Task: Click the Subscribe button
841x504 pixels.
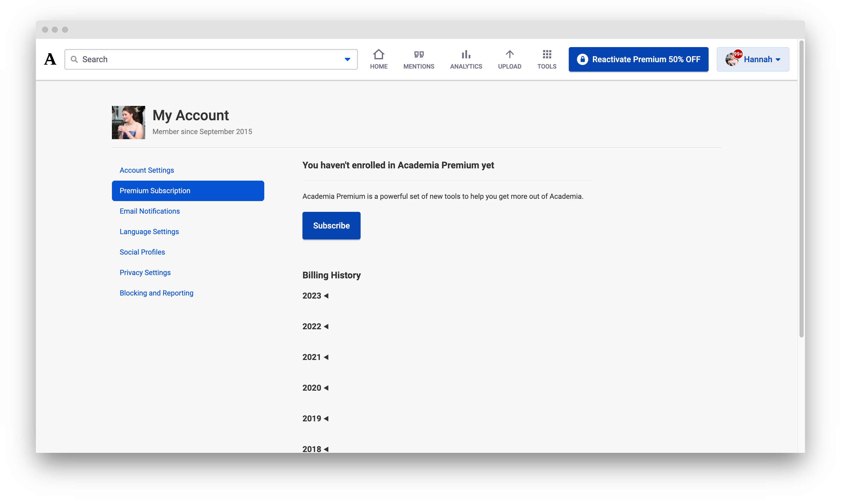Action: pyautogui.click(x=331, y=225)
